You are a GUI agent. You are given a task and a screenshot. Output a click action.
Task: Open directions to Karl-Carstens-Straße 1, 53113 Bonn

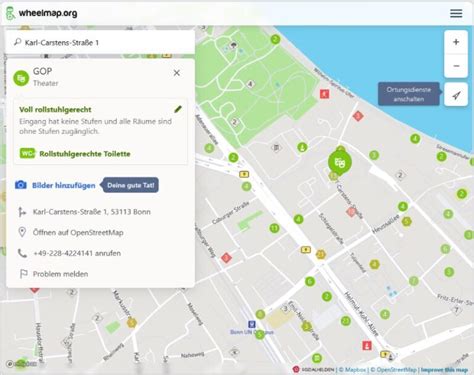(92, 212)
